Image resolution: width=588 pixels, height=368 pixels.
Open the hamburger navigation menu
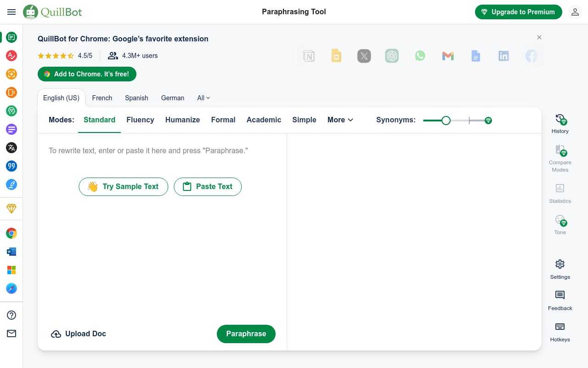point(11,12)
